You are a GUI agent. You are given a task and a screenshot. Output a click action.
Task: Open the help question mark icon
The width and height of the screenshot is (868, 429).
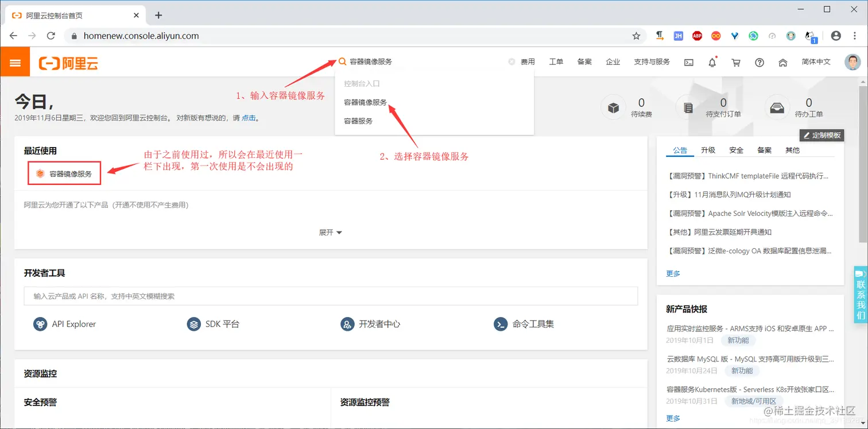(x=759, y=63)
